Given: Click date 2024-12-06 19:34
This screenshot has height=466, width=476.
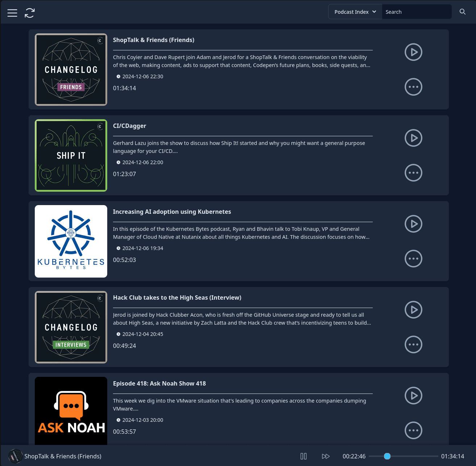Looking at the screenshot, I should pos(143,248).
